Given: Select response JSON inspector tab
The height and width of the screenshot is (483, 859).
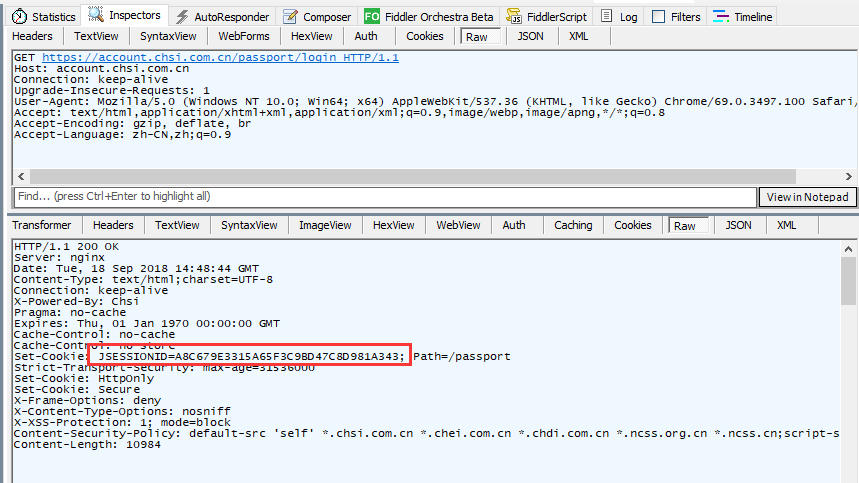Looking at the screenshot, I should (x=738, y=225).
